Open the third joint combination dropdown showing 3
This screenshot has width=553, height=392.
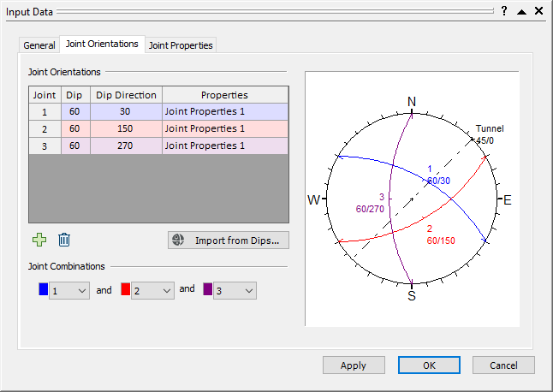point(235,290)
